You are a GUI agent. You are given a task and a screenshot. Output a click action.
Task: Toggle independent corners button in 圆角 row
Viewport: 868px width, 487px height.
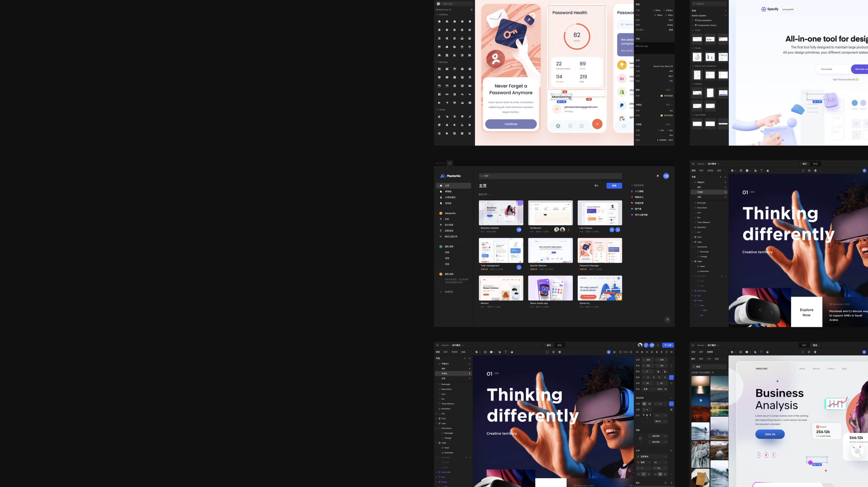(671, 378)
